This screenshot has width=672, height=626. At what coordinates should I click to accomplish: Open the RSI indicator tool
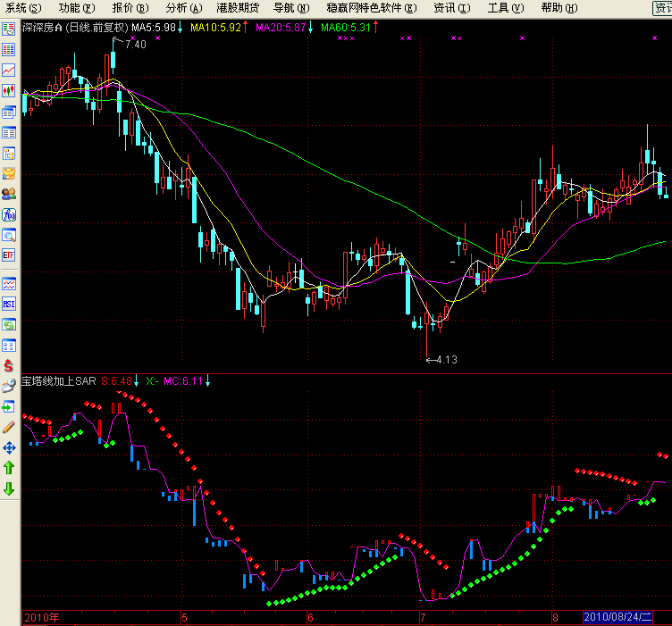tap(9, 304)
